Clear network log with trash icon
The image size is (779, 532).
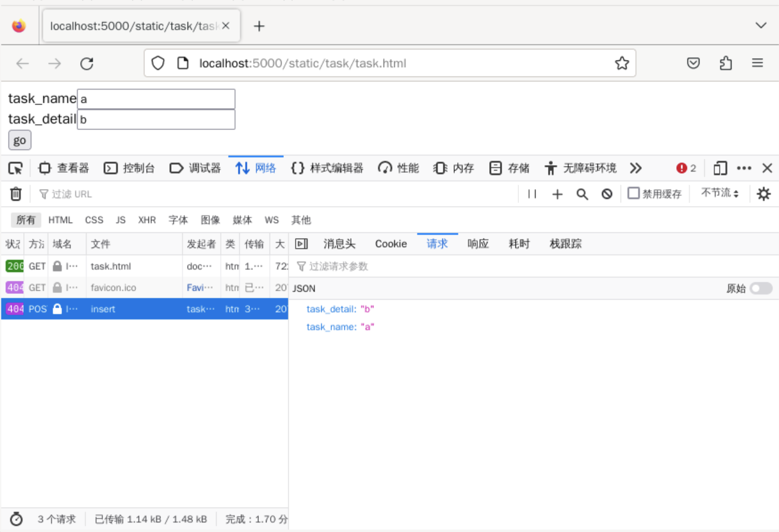[x=16, y=194]
